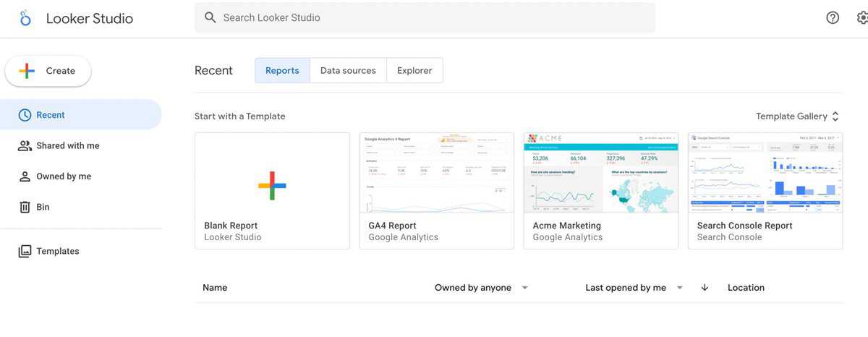The height and width of the screenshot is (337, 868).
Task: Click the search magnifier icon
Action: pyautogui.click(x=210, y=17)
